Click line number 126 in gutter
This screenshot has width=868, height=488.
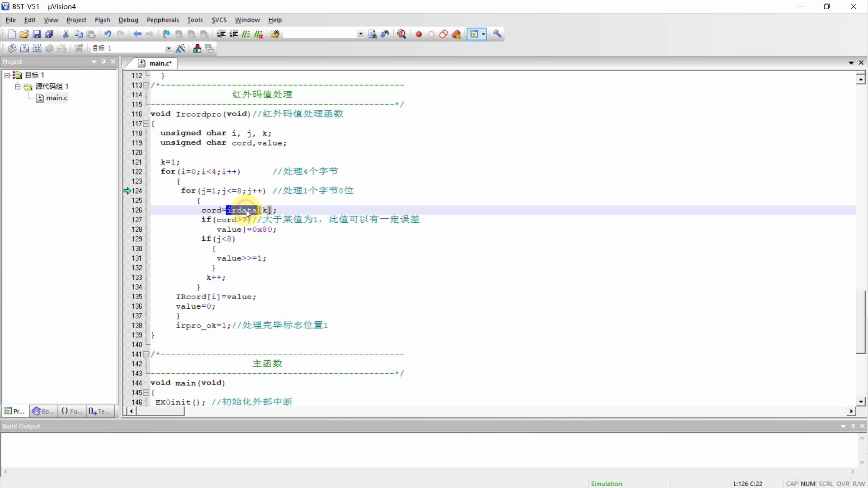tap(137, 210)
